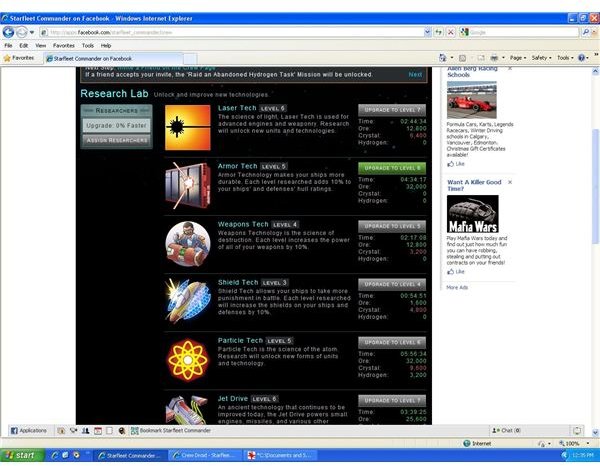Like the racing schools ad
This screenshot has height=466, width=600.
[456, 164]
